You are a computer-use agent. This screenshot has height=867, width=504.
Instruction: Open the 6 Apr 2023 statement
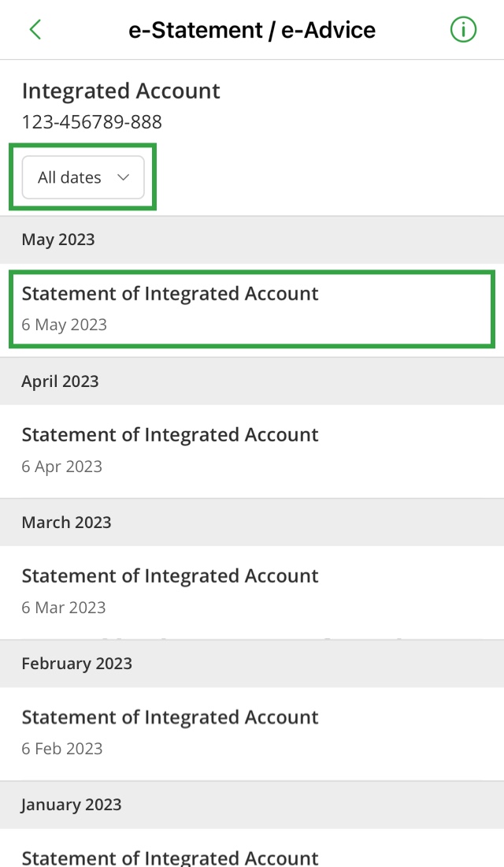coord(252,451)
